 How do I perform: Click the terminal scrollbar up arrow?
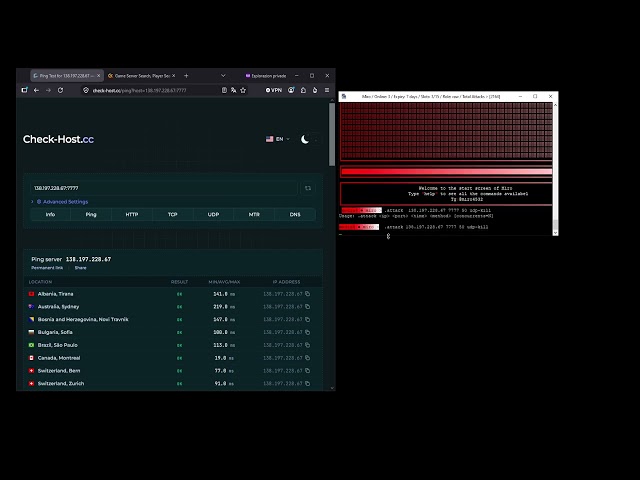(555, 105)
